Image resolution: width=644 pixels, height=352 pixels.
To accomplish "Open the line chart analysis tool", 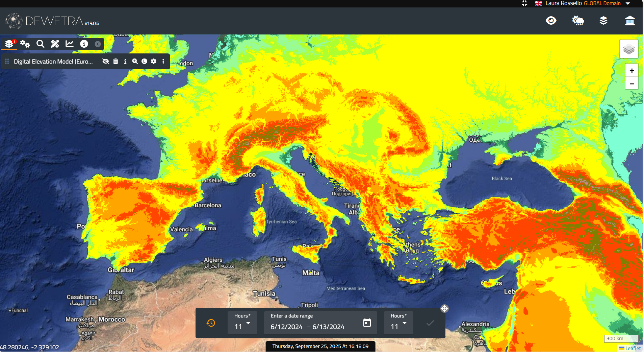I will click(x=70, y=44).
